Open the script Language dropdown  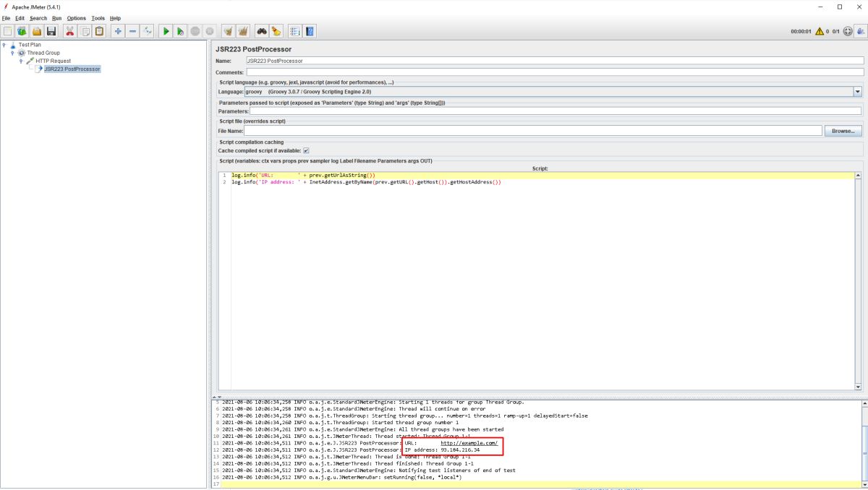click(858, 92)
